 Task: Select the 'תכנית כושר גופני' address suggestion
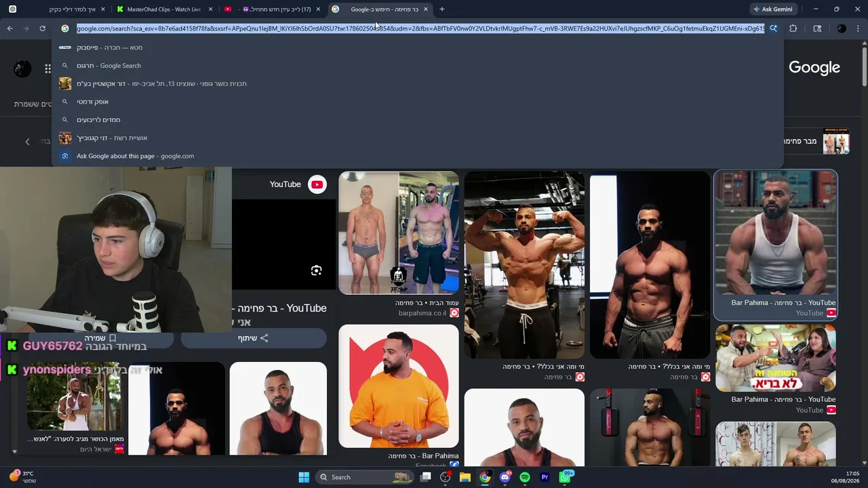click(x=418, y=83)
